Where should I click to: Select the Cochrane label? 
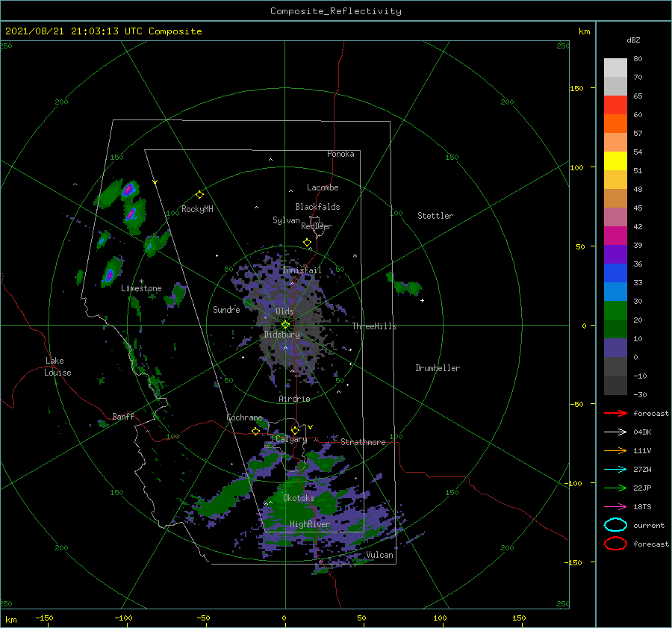click(x=244, y=417)
